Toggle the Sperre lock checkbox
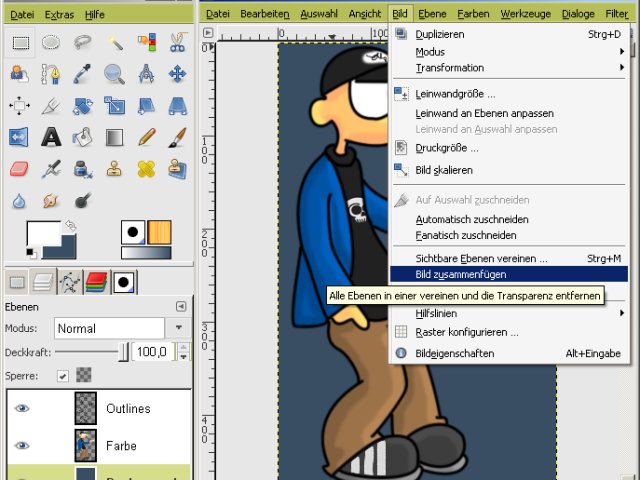This screenshot has height=480, width=640. [x=62, y=376]
